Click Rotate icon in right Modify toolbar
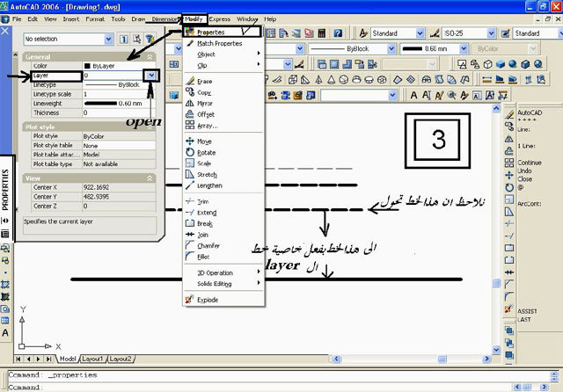This screenshot has width=563, height=392. [509, 187]
